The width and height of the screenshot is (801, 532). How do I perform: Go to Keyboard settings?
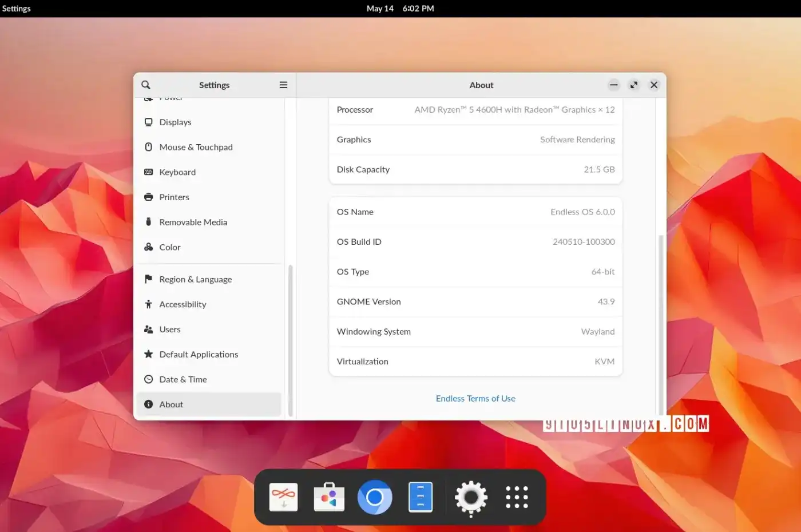pos(209,172)
